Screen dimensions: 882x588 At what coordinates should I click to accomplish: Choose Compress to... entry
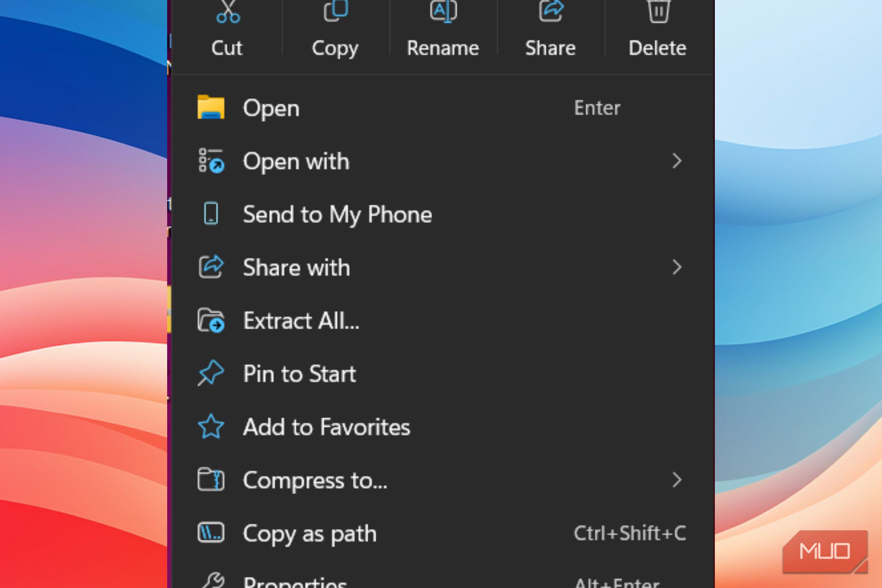(x=443, y=480)
